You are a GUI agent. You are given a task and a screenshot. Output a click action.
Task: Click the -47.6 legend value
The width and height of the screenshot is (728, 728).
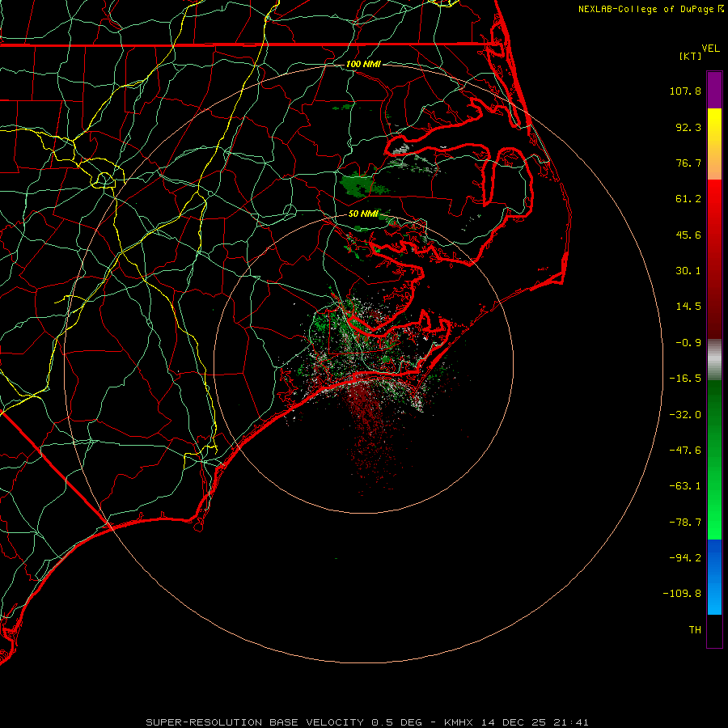[685, 451]
